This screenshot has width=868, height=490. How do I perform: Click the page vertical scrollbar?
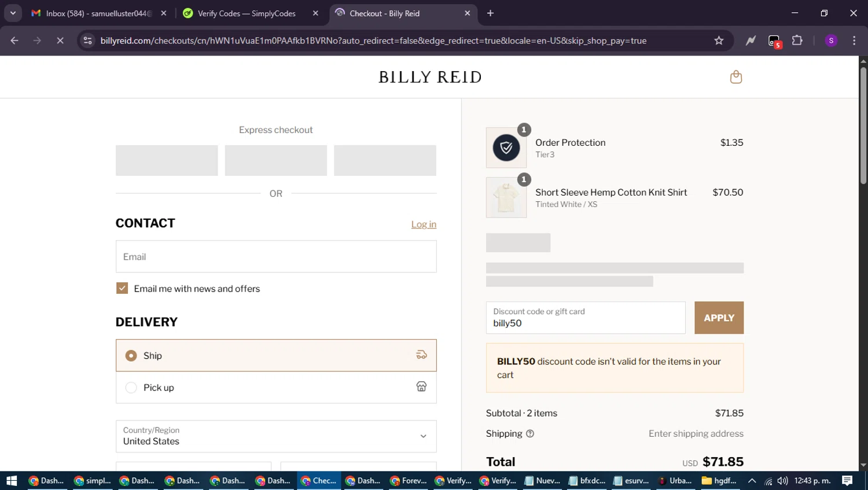click(x=863, y=126)
